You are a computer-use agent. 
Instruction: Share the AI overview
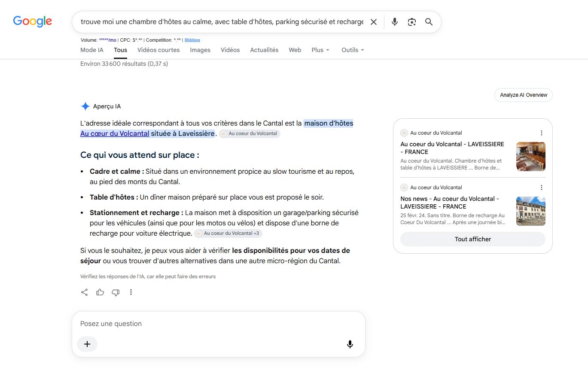(x=85, y=292)
